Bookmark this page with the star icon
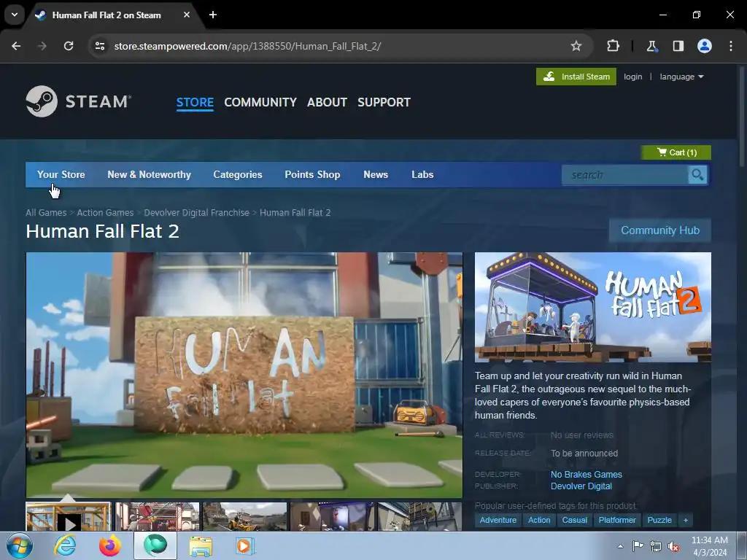This screenshot has width=747, height=560. pos(576,46)
